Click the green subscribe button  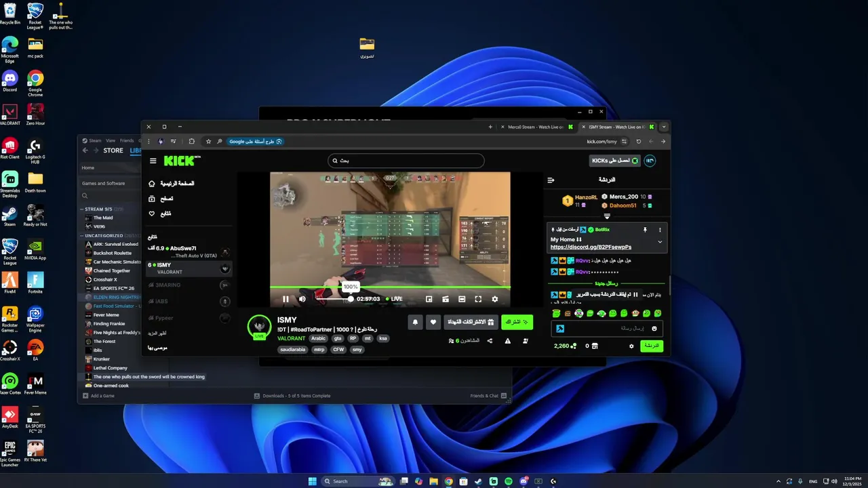pyautogui.click(x=517, y=322)
